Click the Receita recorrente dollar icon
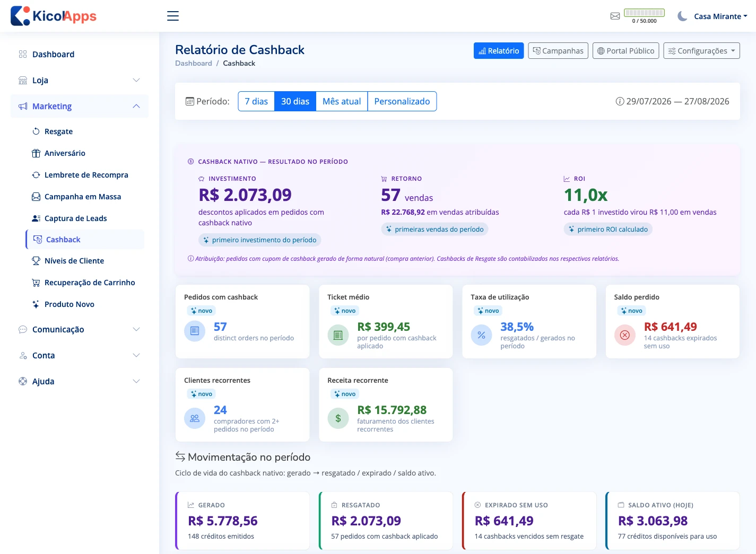Screen dimensions: 756x554 coord(338,418)
